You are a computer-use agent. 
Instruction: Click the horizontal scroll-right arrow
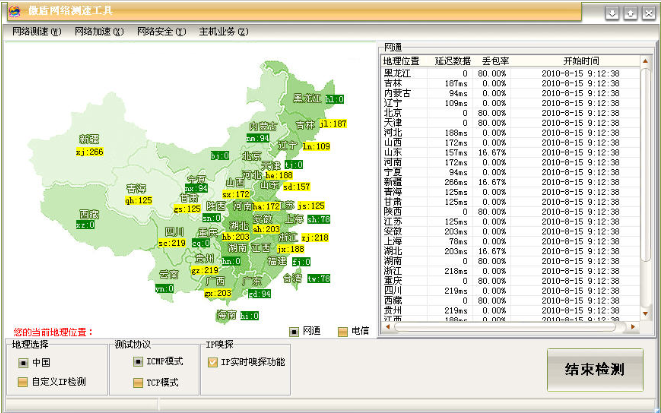pyautogui.click(x=632, y=327)
